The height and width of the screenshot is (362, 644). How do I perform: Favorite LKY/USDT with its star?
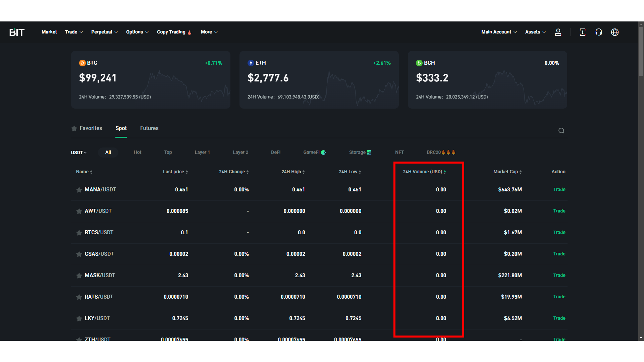[79, 318]
